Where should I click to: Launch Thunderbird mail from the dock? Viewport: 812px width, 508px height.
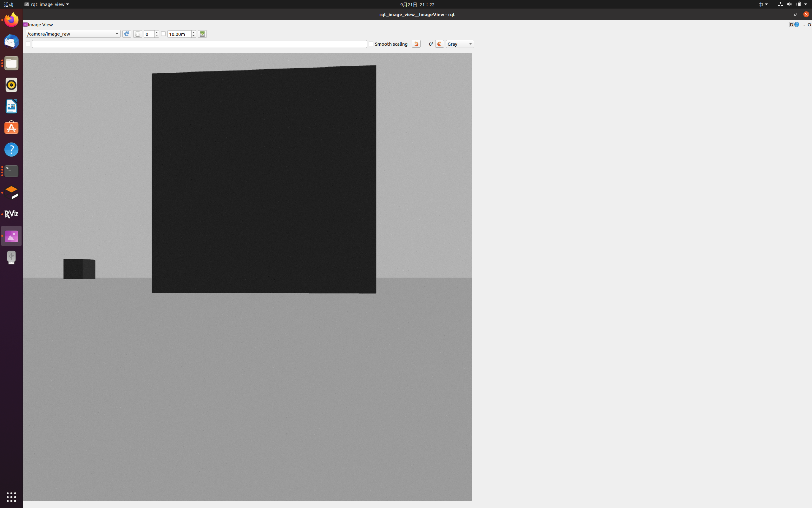[x=11, y=41]
